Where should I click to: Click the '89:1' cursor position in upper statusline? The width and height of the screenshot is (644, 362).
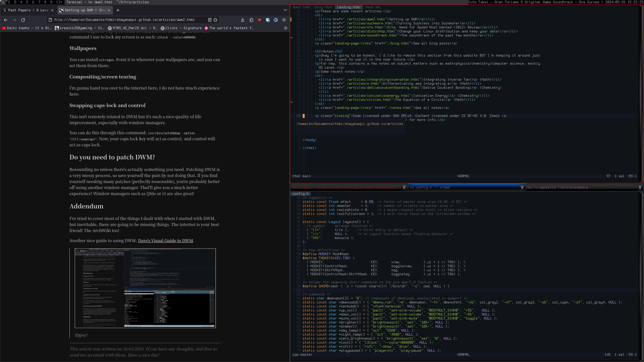(x=632, y=176)
